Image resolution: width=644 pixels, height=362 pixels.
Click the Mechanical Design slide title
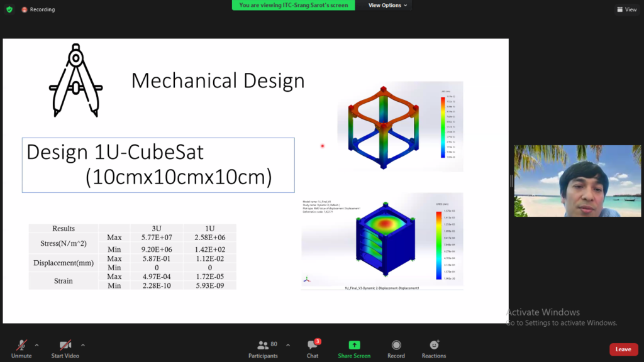218,81
